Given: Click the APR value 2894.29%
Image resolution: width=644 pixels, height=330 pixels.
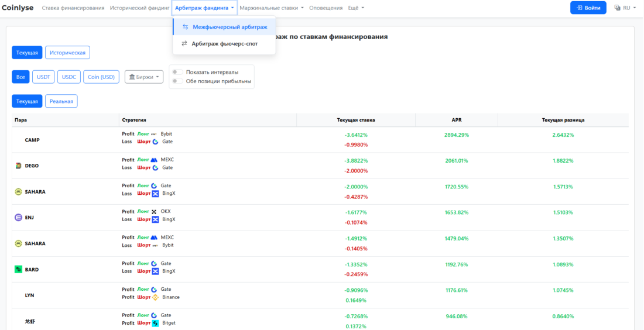Looking at the screenshot, I should [456, 135].
